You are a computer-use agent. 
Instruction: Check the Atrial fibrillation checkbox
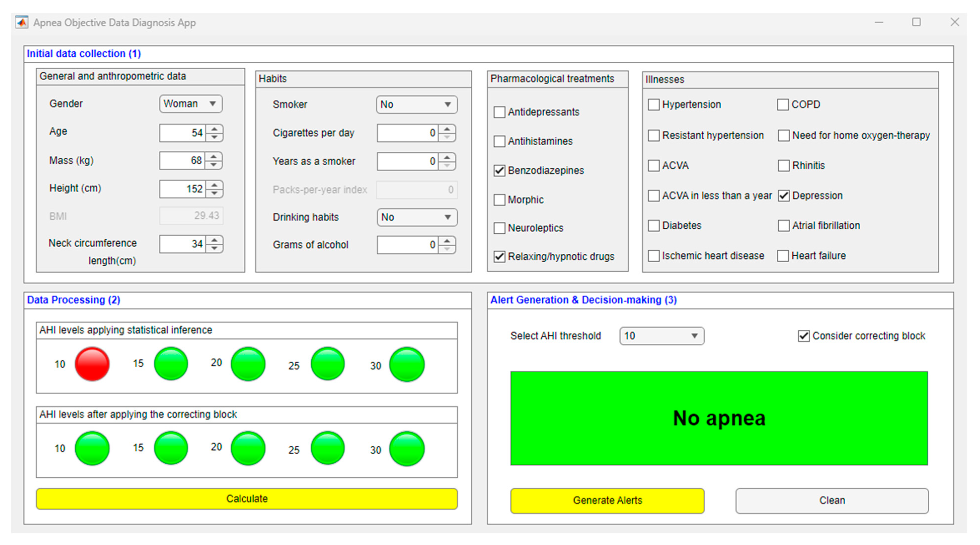coord(783,226)
